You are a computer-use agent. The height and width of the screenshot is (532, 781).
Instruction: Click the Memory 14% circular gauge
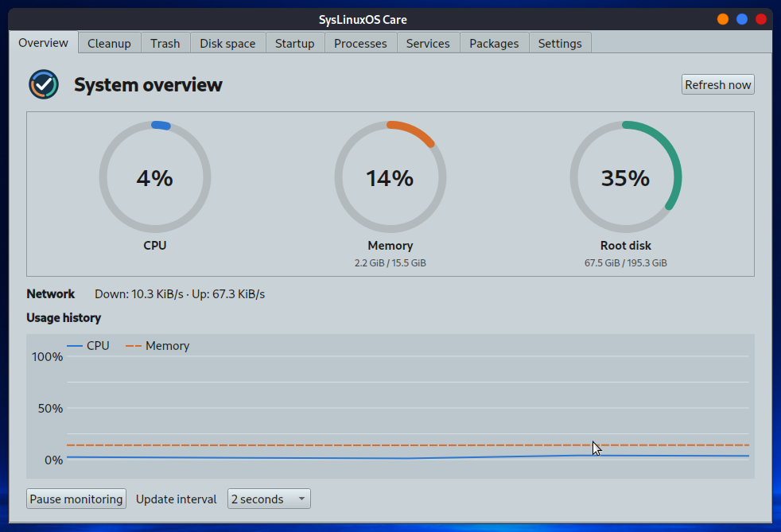pos(390,177)
